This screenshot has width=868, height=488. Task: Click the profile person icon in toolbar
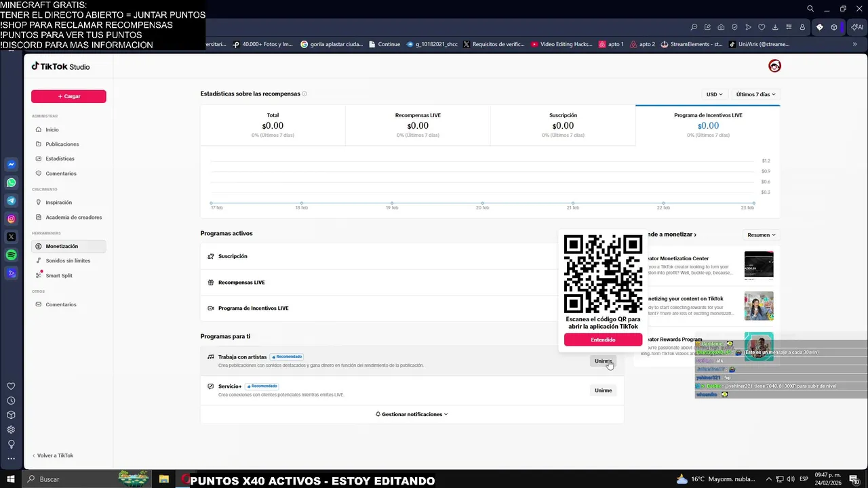point(802,27)
